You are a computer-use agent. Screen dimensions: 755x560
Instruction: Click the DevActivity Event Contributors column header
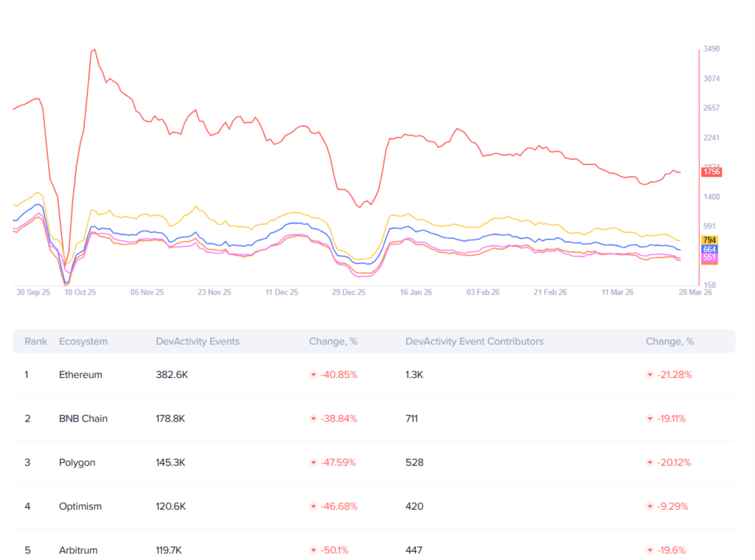(474, 341)
